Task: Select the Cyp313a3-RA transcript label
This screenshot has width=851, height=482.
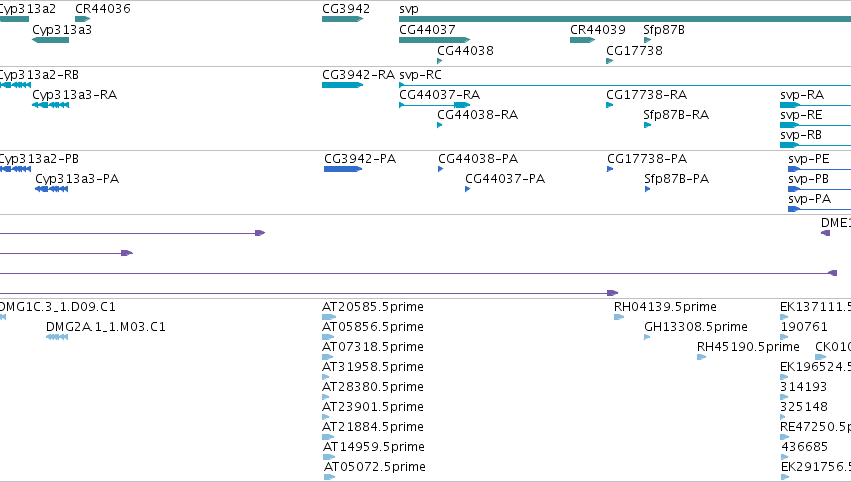Action: 74,95
